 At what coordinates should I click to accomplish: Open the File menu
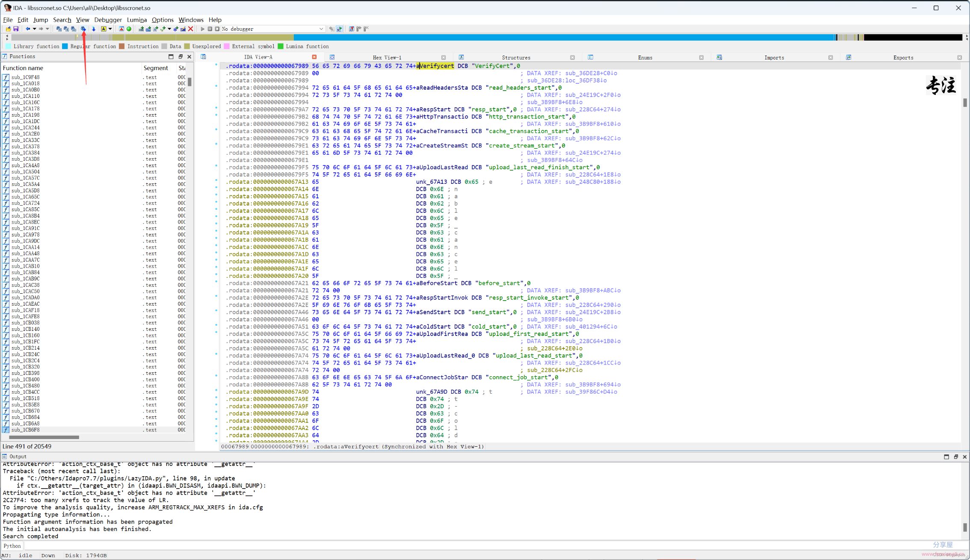(x=8, y=20)
